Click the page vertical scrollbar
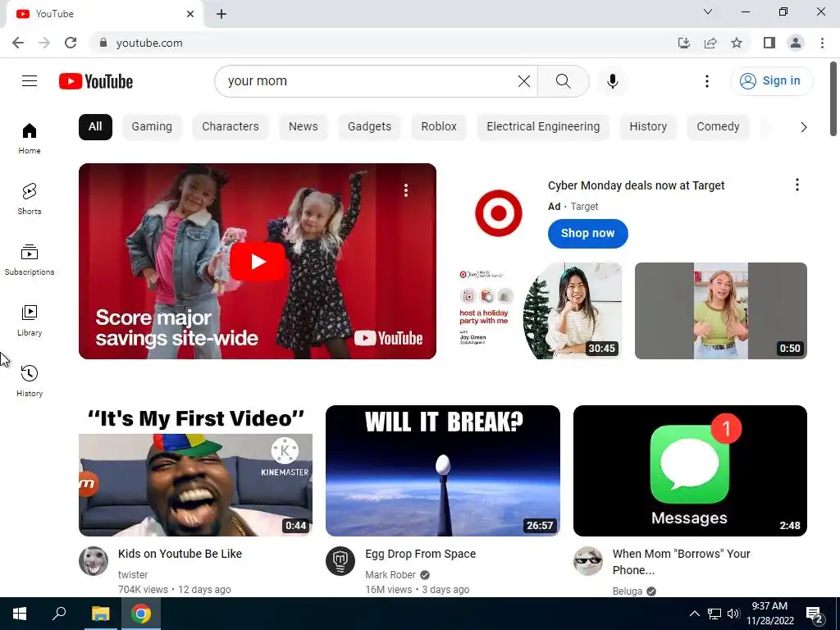Screen dimensions: 840x630 [833, 99]
